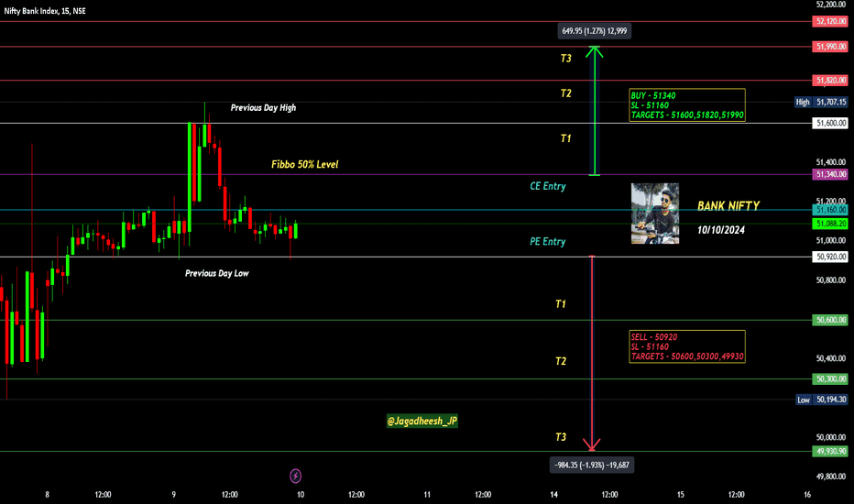Select the Fibbo 50% Level label
854x504 pixels.
point(304,165)
